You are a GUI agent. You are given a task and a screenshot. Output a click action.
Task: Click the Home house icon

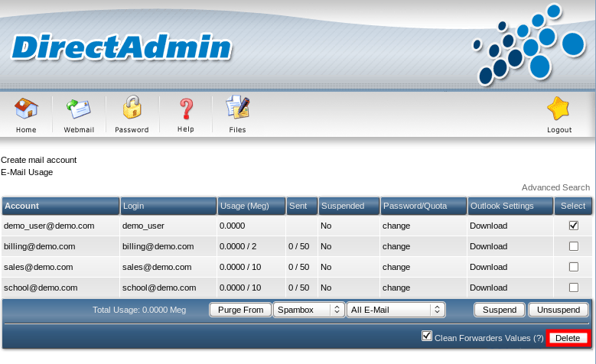tap(26, 109)
